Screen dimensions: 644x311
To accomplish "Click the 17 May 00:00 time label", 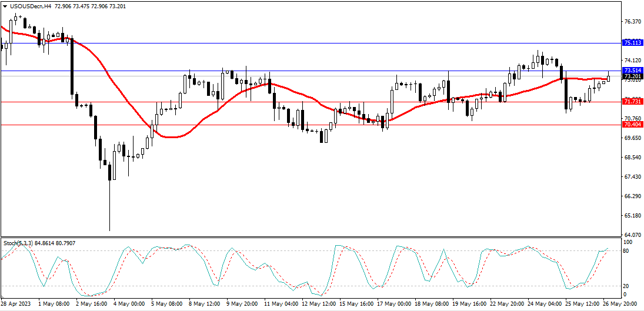I will tap(395, 304).
